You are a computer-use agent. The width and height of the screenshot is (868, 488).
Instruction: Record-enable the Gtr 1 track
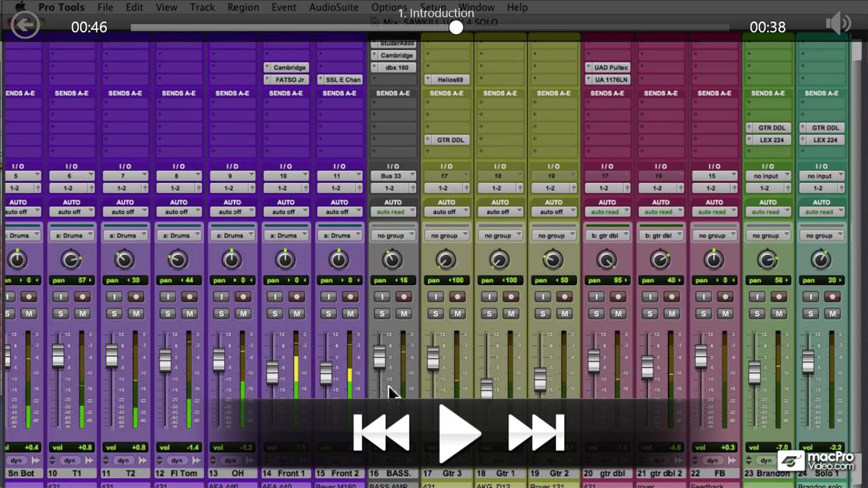[x=511, y=296]
